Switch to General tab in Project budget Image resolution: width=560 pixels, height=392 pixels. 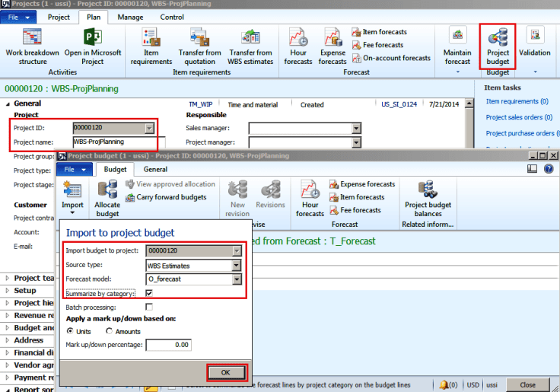click(155, 170)
